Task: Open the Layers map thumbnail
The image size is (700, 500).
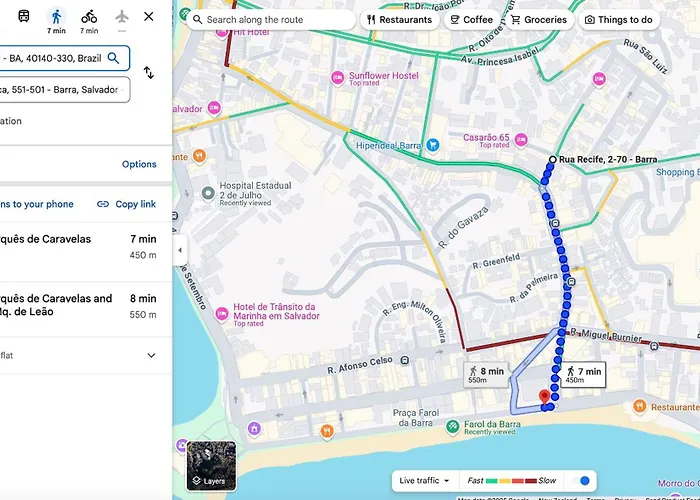Action: (211, 466)
